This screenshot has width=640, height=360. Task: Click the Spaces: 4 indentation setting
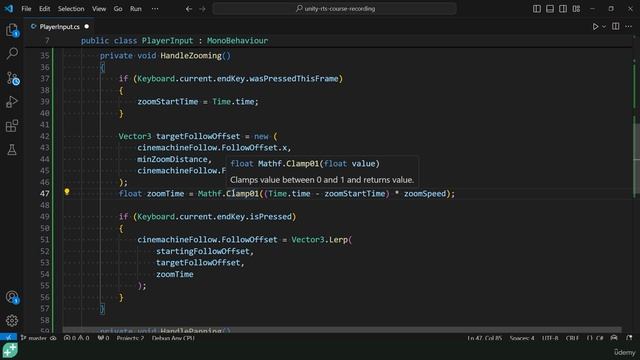point(522,338)
